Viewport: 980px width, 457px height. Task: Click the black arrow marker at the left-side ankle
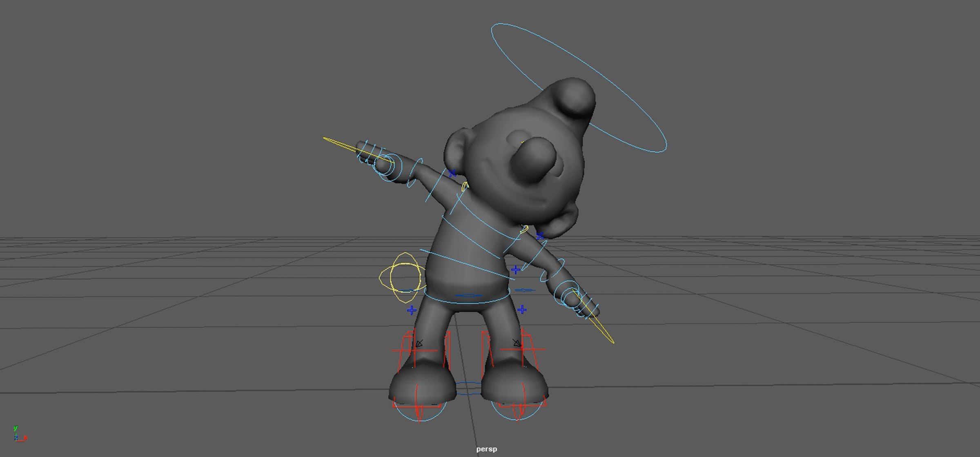click(x=419, y=344)
